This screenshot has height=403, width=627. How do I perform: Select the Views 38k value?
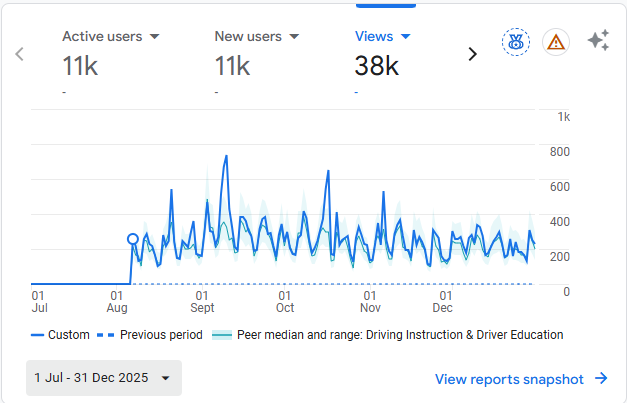pyautogui.click(x=376, y=66)
